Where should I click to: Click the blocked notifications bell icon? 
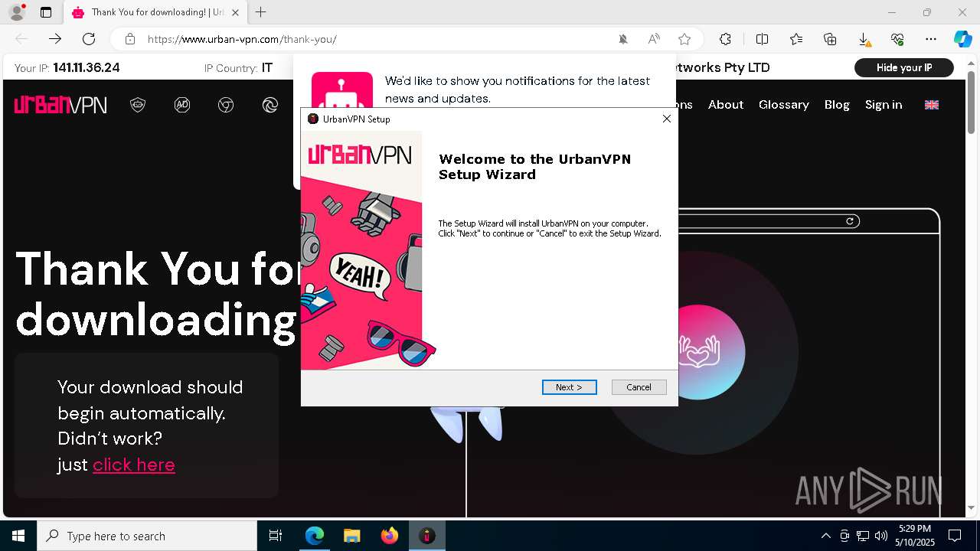click(623, 39)
